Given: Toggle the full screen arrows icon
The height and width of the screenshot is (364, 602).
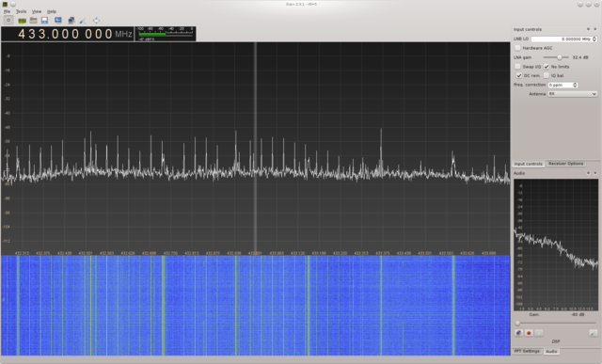Looking at the screenshot, I should click(x=96, y=21).
